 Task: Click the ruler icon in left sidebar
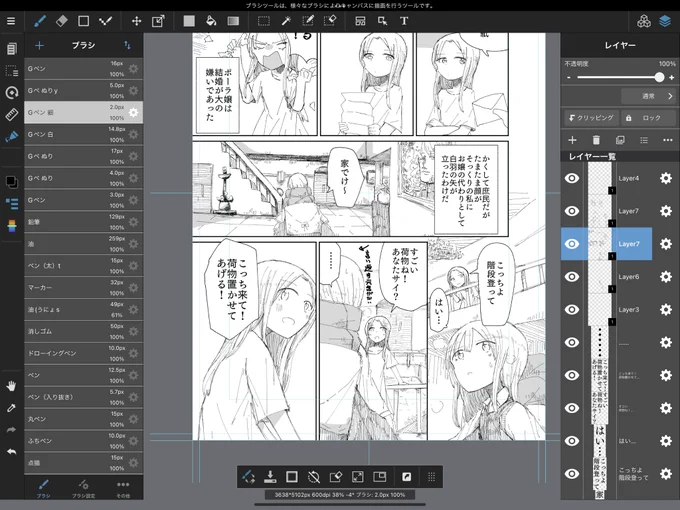[x=11, y=114]
